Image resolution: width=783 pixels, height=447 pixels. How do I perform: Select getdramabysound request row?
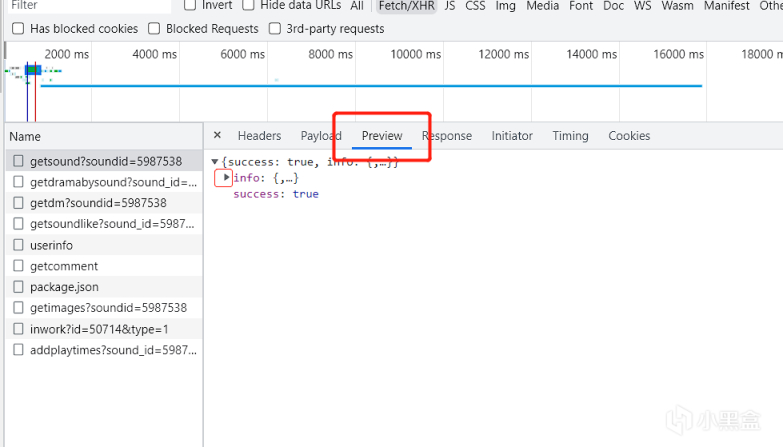(104, 182)
